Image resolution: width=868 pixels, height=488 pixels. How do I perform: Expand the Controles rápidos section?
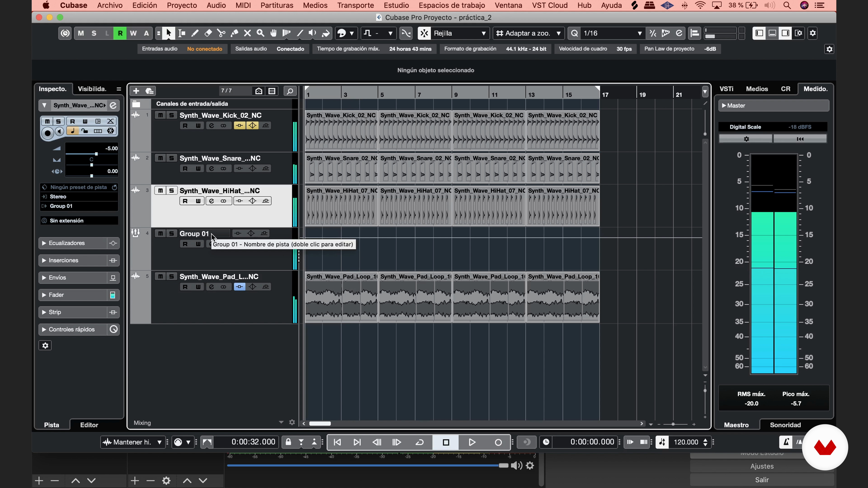coord(44,329)
